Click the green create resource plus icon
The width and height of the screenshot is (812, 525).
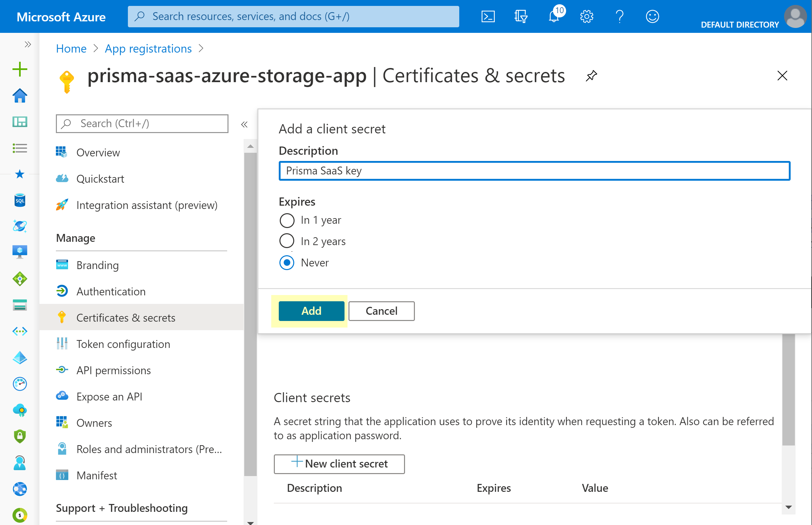tap(20, 70)
